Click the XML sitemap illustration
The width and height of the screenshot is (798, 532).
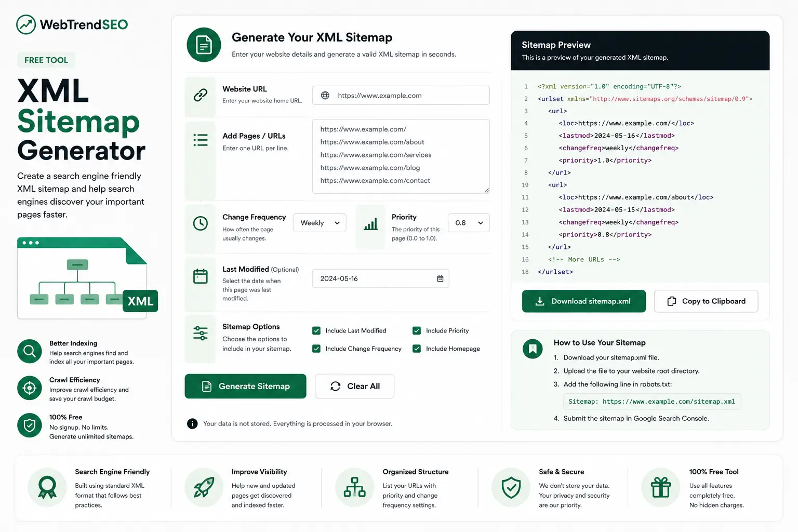coord(87,278)
